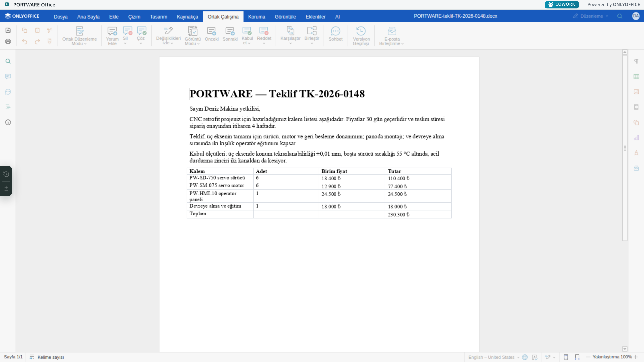Viewport: 644px width, 362px height.
Task: Click the Print icon
Action: click(8, 41)
